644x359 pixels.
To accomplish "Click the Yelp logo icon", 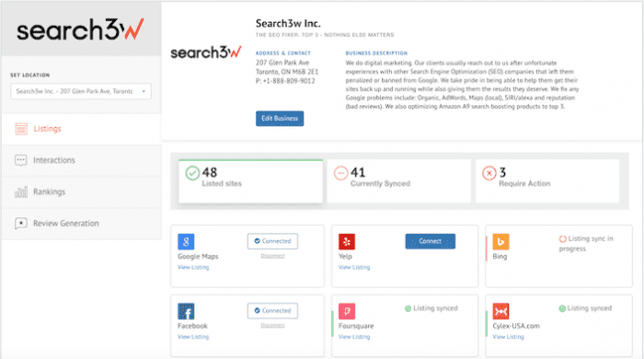I will tap(347, 241).
